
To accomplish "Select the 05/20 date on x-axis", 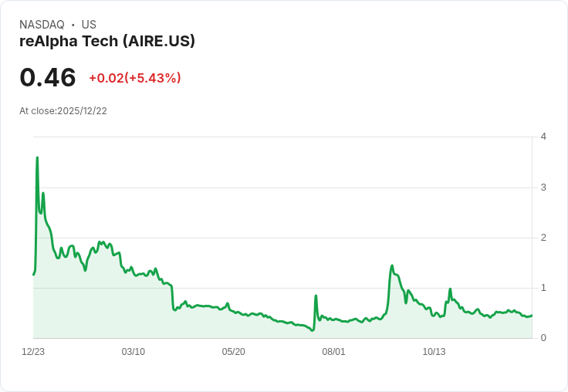I will tap(234, 352).
